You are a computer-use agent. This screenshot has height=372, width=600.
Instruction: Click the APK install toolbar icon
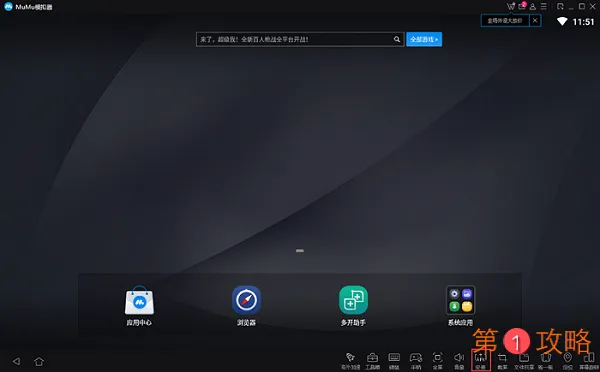click(481, 361)
